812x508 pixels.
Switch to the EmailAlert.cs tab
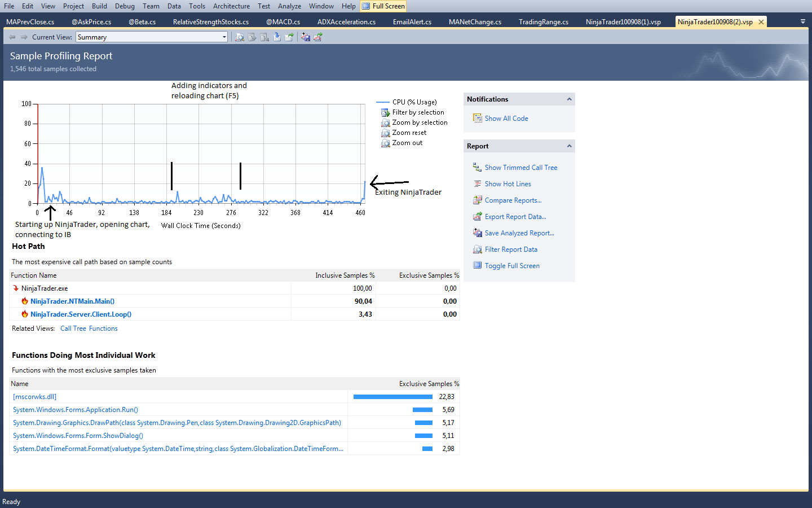[x=412, y=22]
